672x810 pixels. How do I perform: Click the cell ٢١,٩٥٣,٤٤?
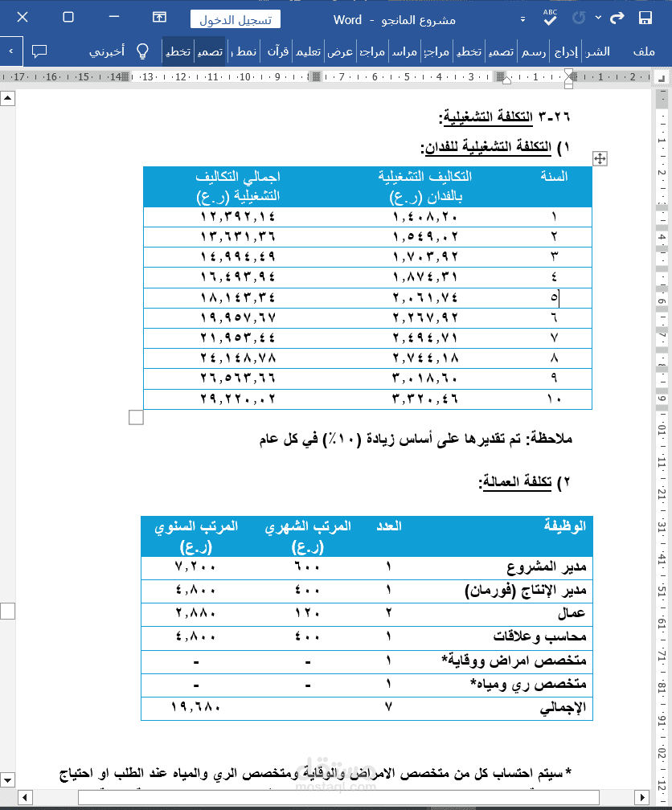238,338
